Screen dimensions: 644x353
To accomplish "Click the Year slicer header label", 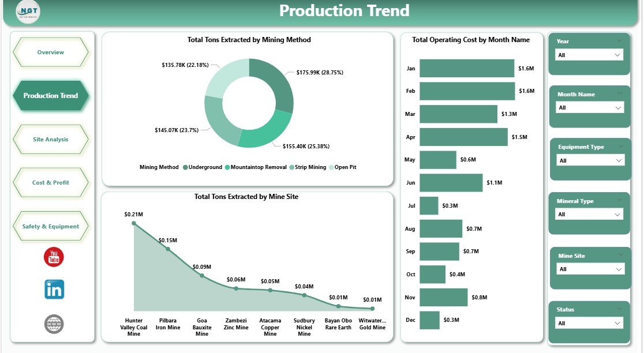I will [563, 42].
